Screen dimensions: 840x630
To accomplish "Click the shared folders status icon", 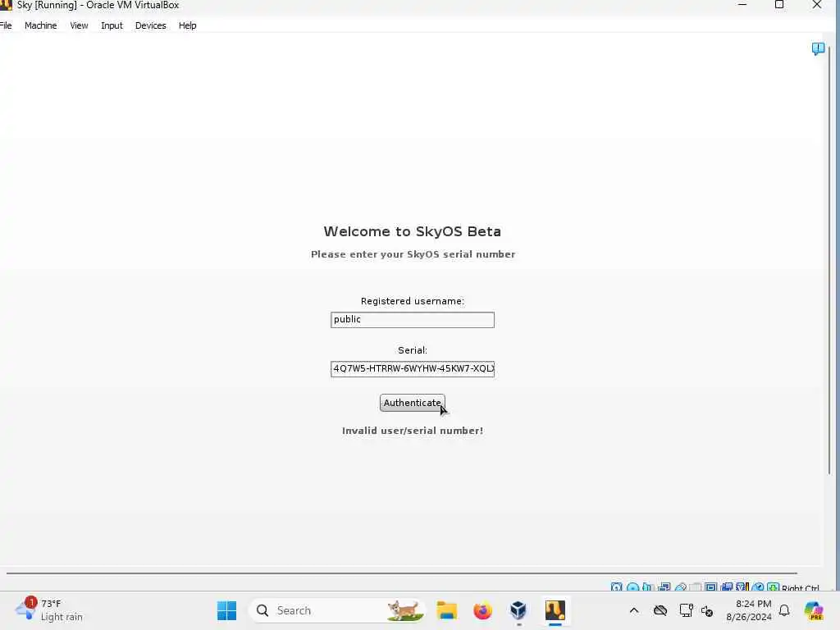I will tap(696, 587).
